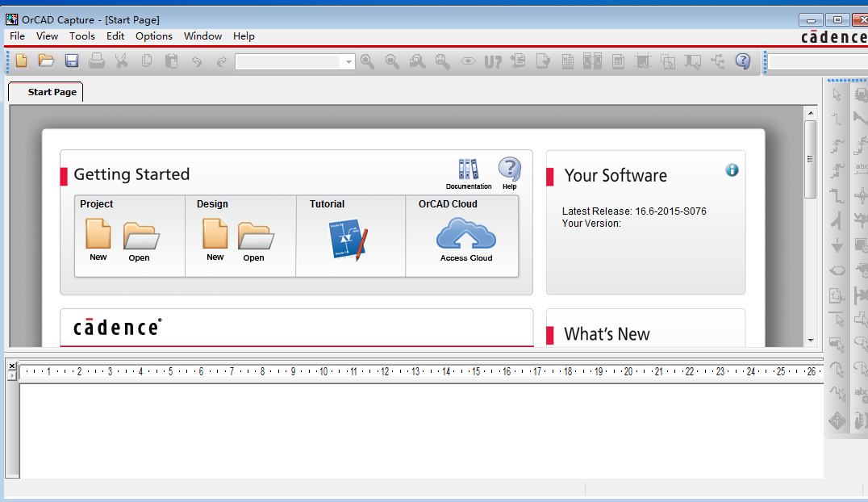Open the Help menu
Viewport: 868px width, 502px height.
(x=244, y=36)
